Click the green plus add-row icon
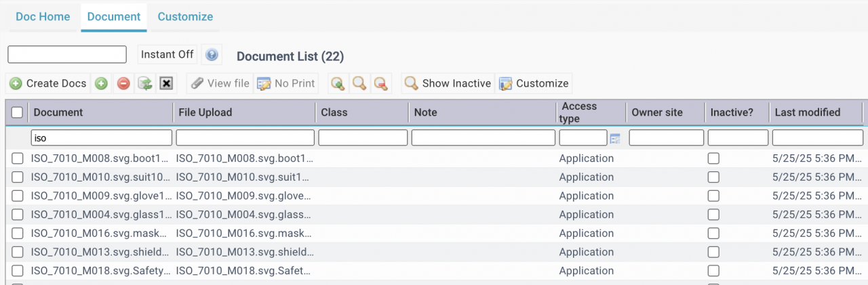This screenshot has width=868, height=285. [101, 83]
